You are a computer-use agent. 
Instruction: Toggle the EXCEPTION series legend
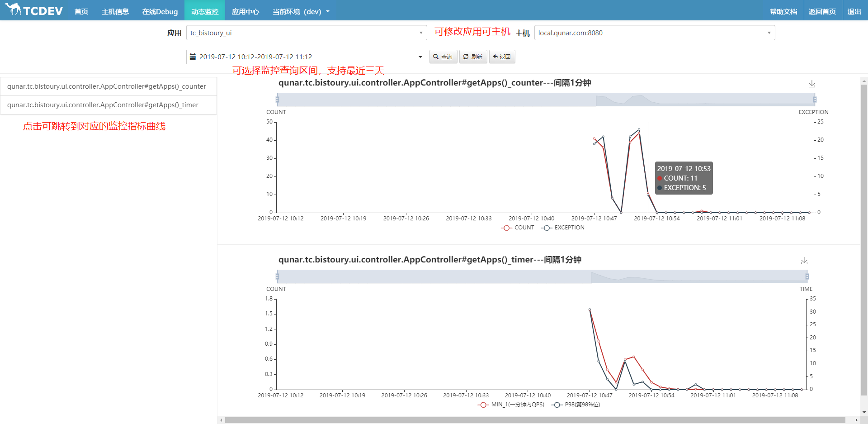click(563, 228)
